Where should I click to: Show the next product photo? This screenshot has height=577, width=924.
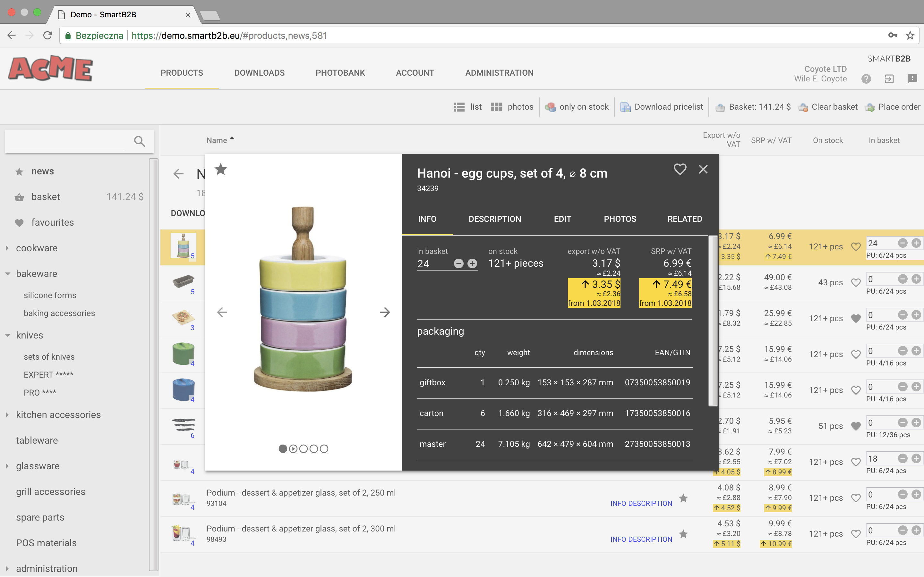point(384,312)
